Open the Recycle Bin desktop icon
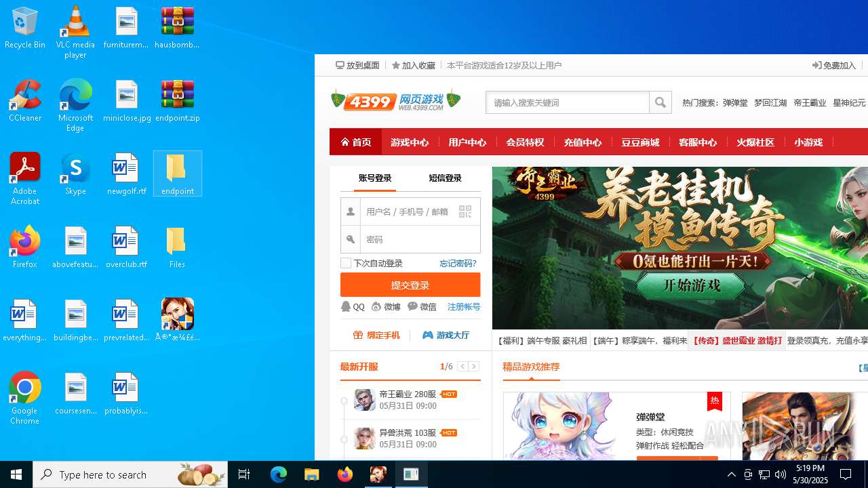 [x=25, y=28]
